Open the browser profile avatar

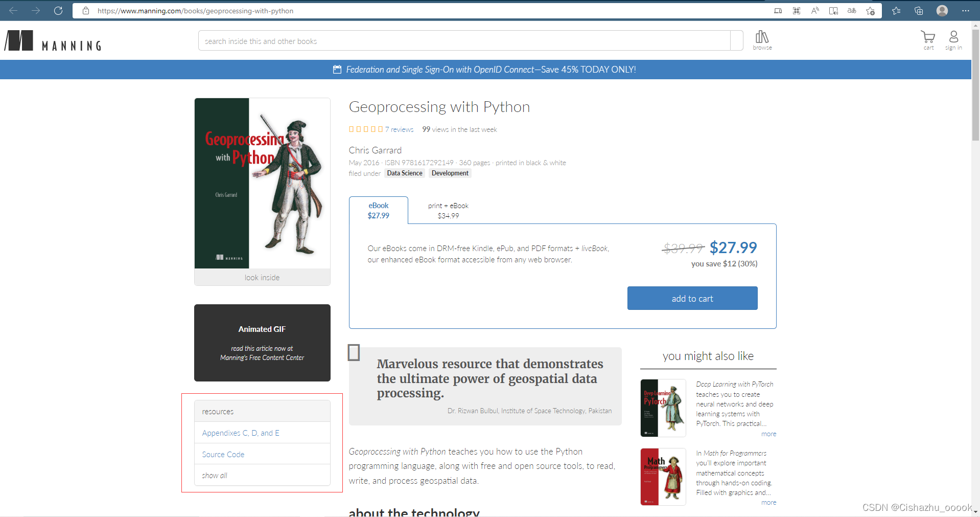(942, 11)
